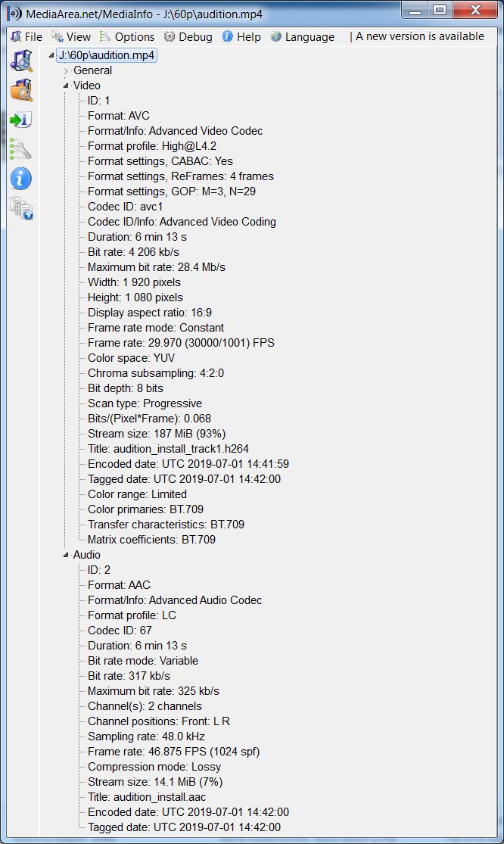Select 'Transfer characteristics: BT.709' row
504x844 pixels.
166,525
